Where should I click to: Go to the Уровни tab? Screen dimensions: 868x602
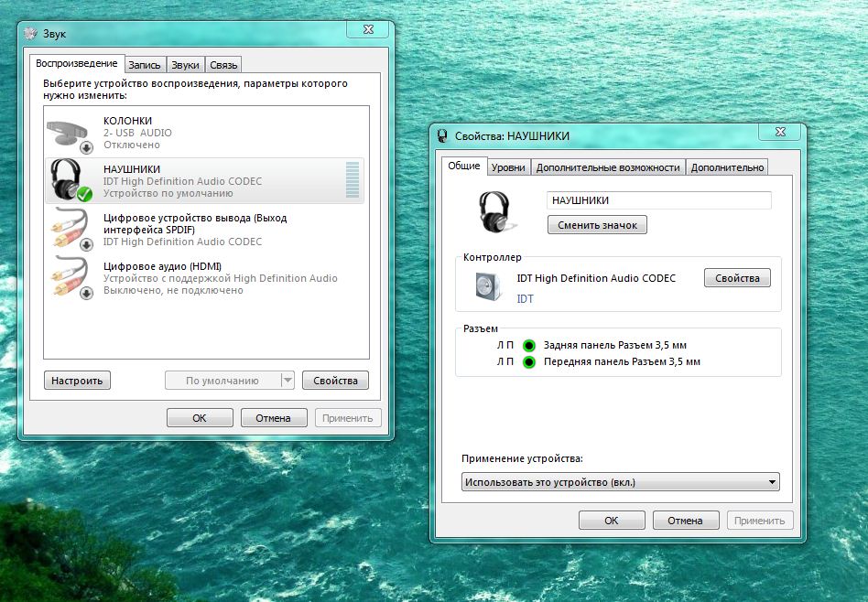(508, 167)
